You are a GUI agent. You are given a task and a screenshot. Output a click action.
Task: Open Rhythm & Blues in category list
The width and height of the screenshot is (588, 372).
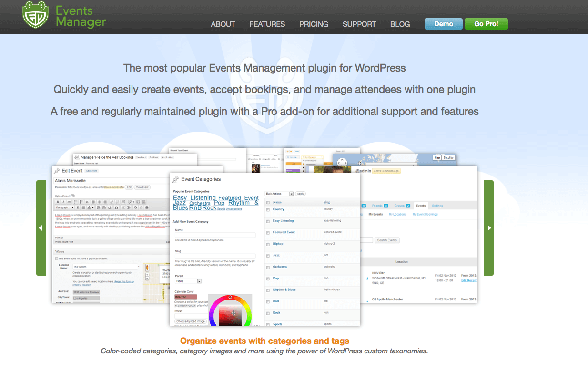[x=284, y=290]
